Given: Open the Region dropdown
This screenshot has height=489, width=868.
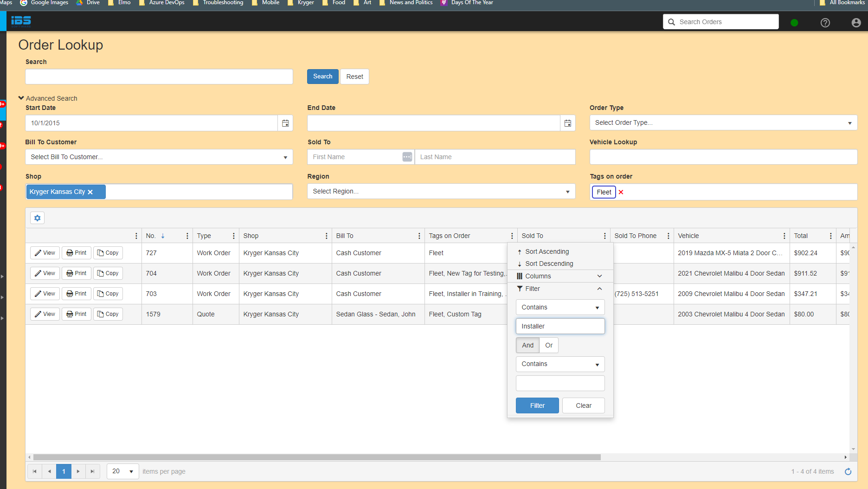Looking at the screenshot, I should point(441,191).
